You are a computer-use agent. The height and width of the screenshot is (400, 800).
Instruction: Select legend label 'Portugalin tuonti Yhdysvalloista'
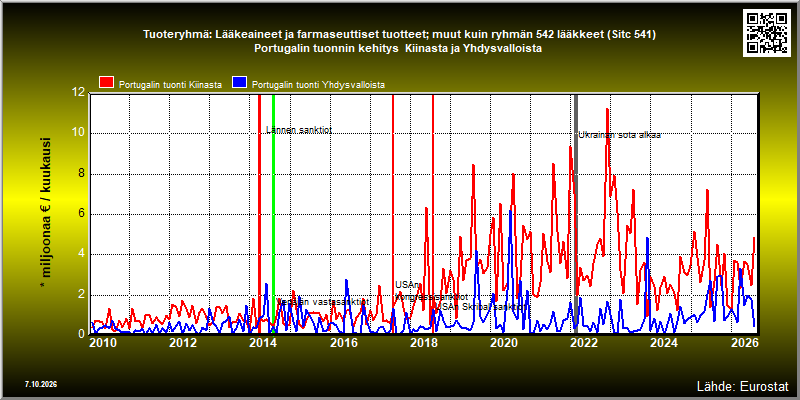tap(318, 85)
